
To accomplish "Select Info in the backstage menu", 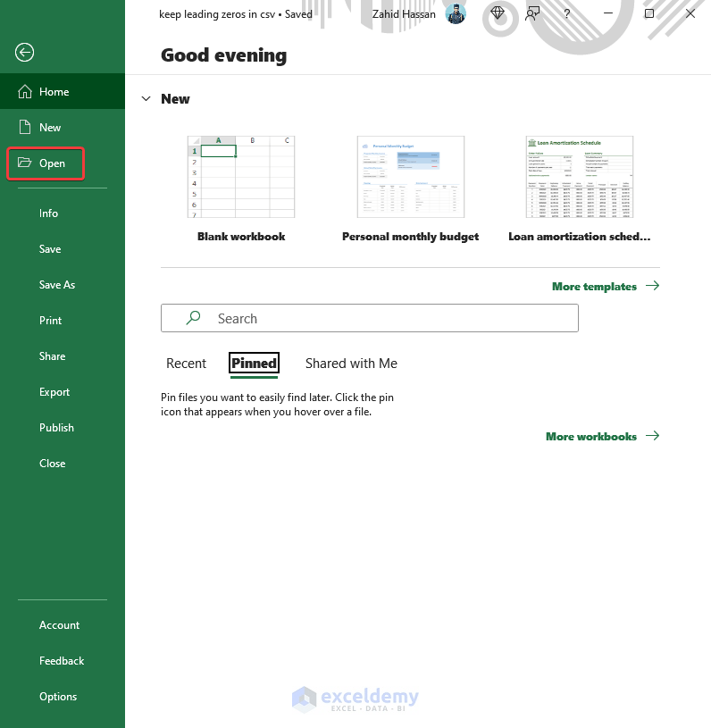I will click(x=48, y=213).
